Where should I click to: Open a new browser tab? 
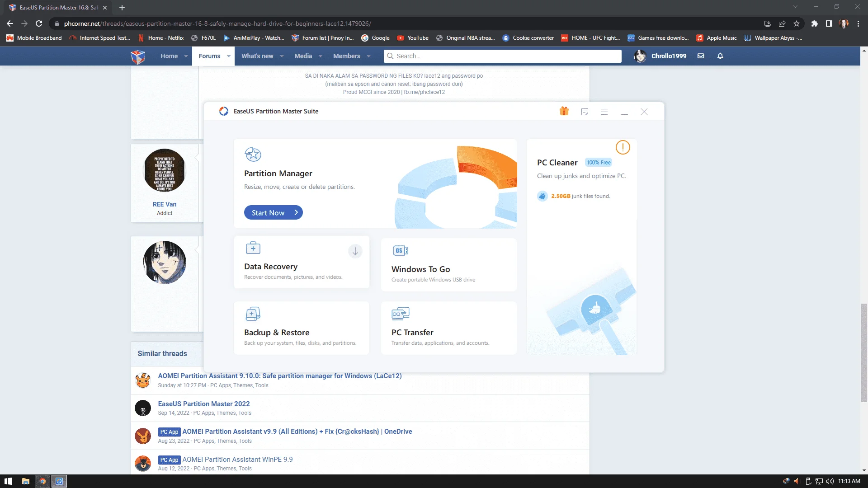pyautogui.click(x=122, y=8)
